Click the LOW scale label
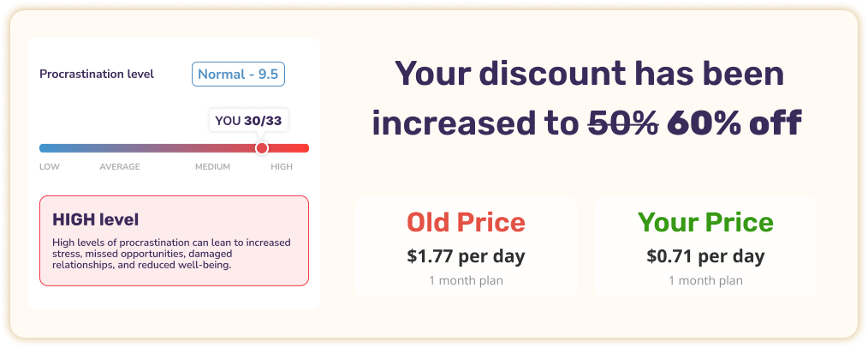 point(50,166)
